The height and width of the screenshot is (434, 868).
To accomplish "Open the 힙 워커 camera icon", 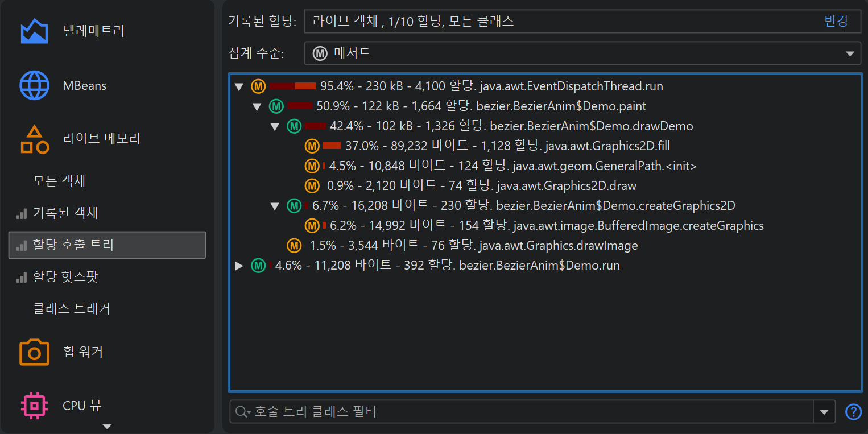I will pos(35,352).
